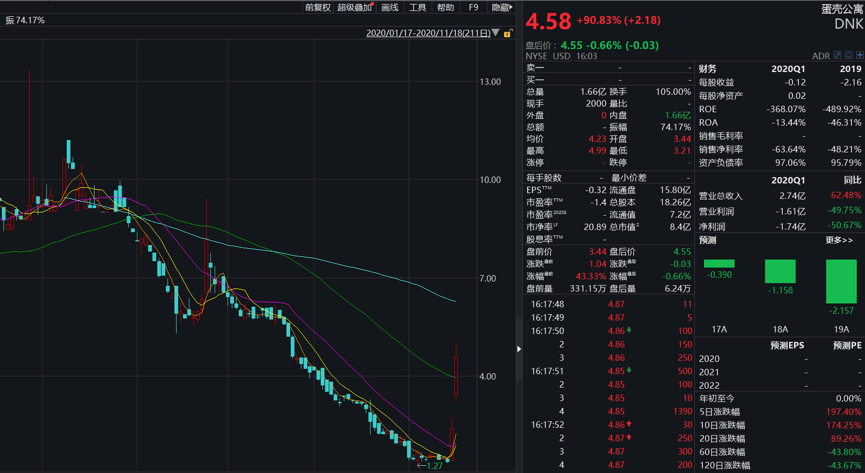Click the 2020Q1 column header in 财务
The width and height of the screenshot is (865, 473).
[788, 69]
